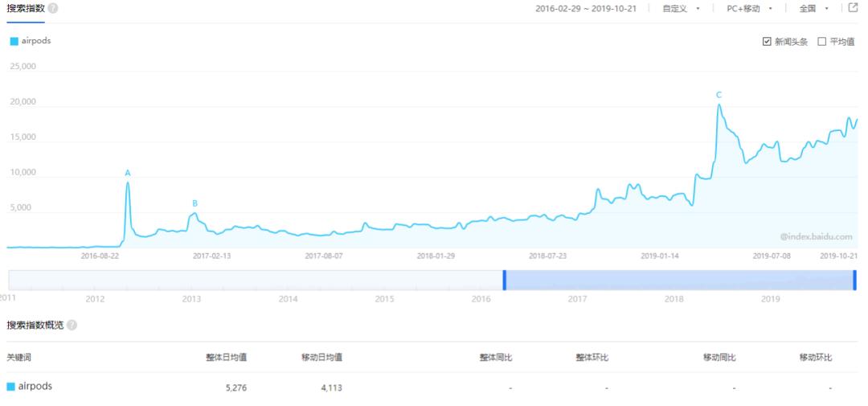Click the value 5,276 in the table

pos(236,388)
